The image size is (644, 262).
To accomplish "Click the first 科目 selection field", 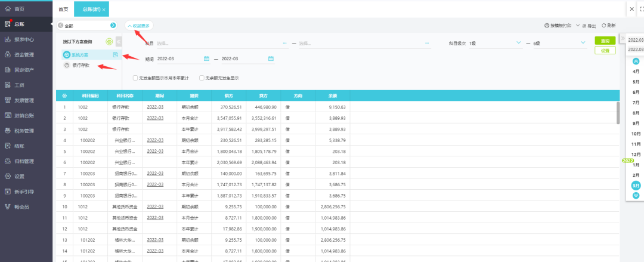I will tap(222, 43).
